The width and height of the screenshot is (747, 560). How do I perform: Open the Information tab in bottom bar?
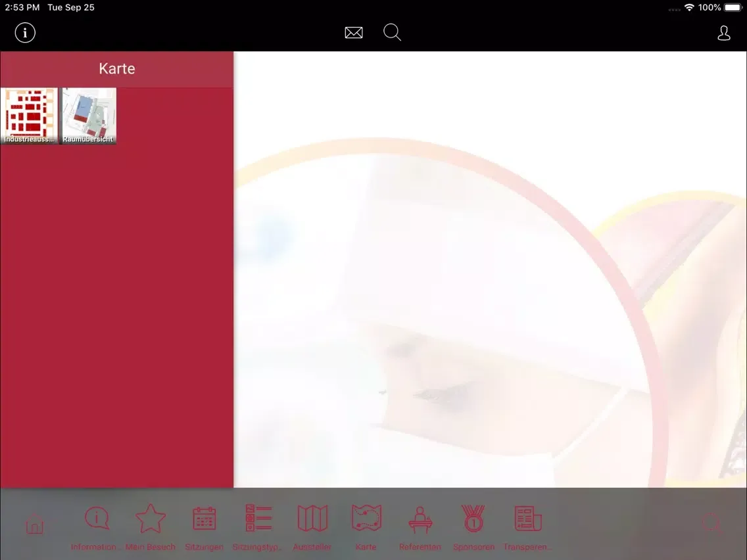pos(96,528)
